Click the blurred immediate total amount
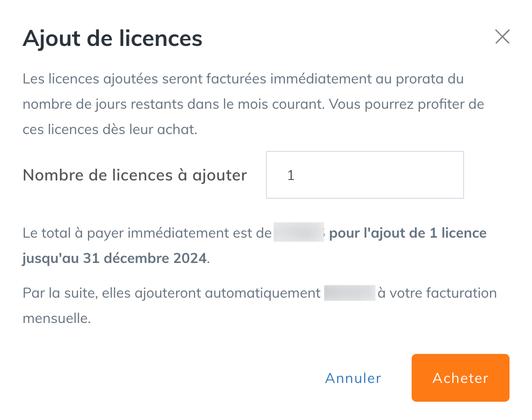 [x=299, y=232]
